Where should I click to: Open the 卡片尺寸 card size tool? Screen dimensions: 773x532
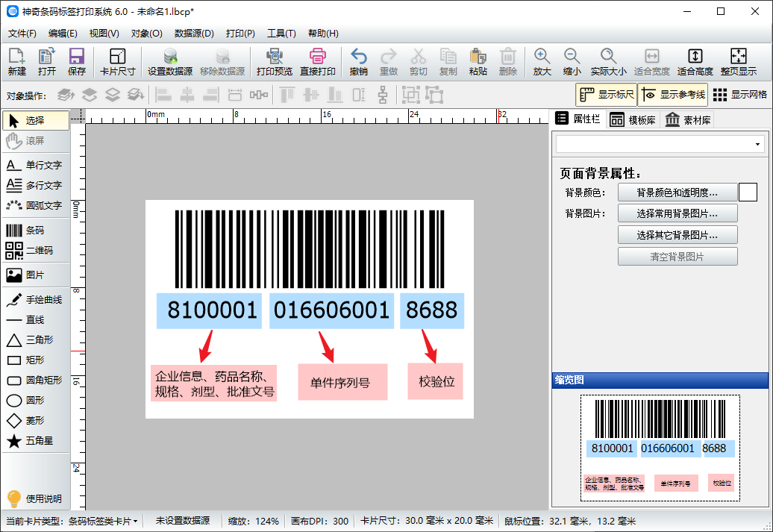point(117,62)
